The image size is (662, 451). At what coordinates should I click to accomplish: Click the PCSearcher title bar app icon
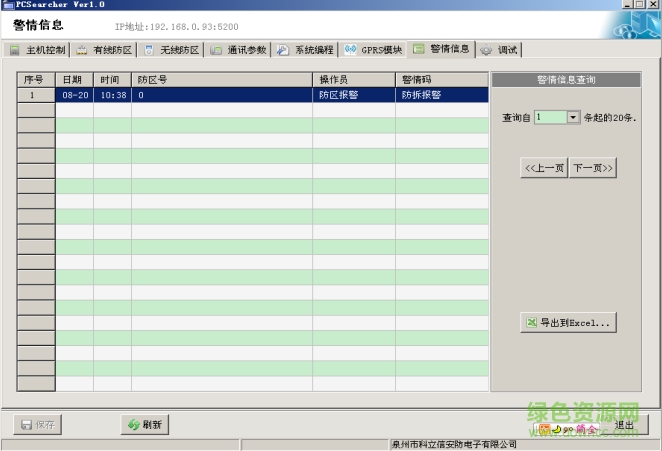[8, 5]
